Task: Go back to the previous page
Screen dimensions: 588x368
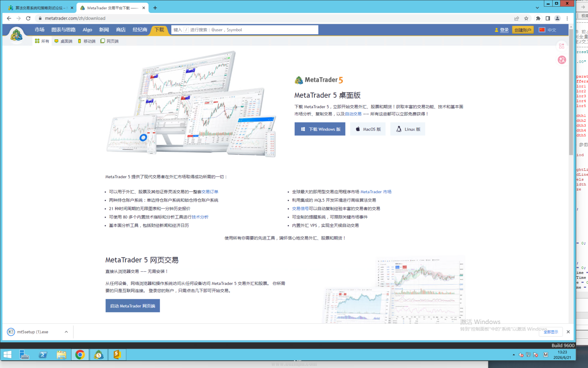Action: 9,18
